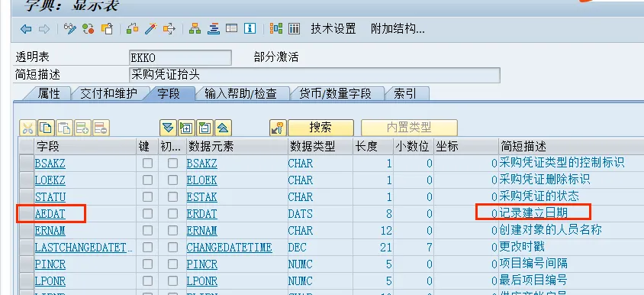
Task: Open field link AEDAT
Action: coord(50,214)
